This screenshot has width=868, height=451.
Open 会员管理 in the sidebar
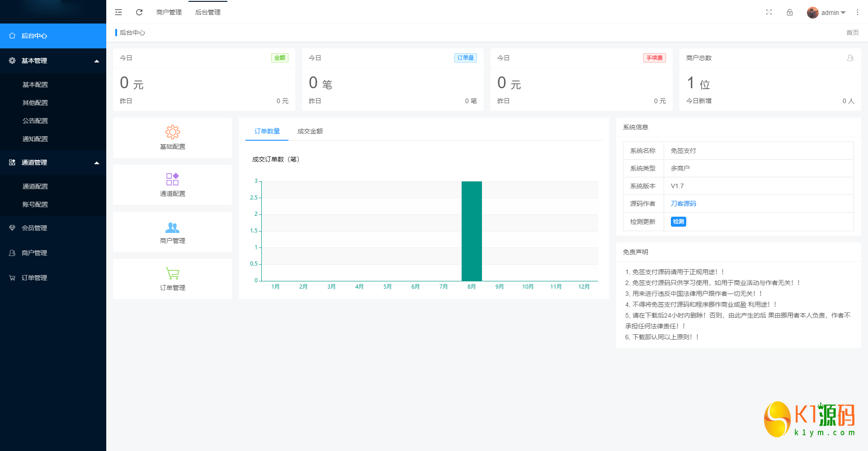[x=34, y=228]
